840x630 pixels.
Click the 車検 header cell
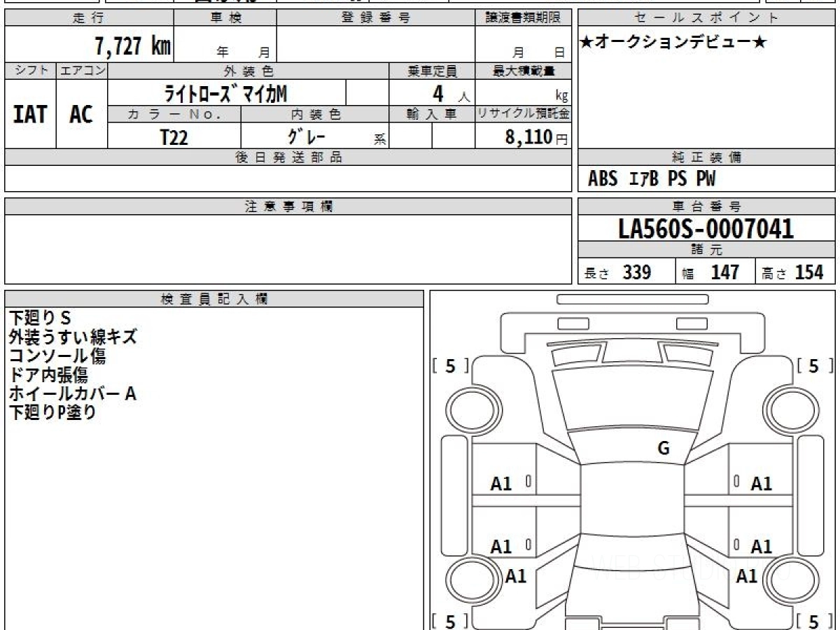pos(225,19)
